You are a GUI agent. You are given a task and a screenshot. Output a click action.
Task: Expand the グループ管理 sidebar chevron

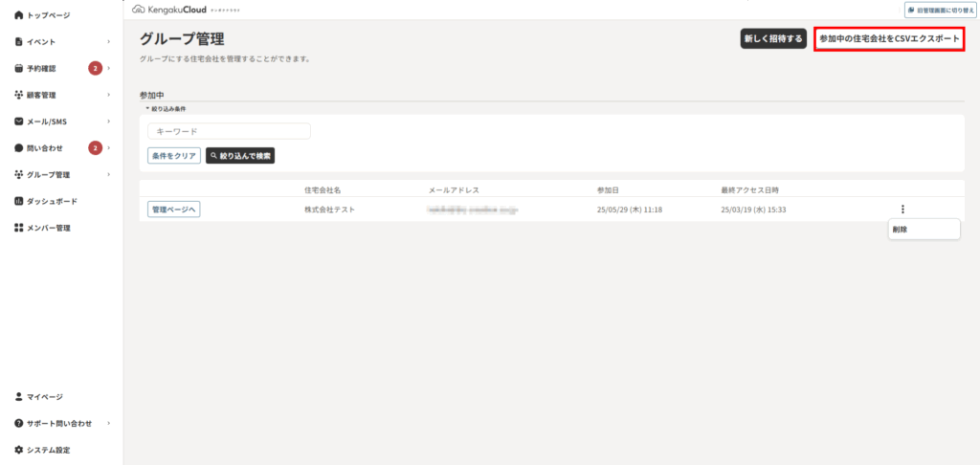pyautogui.click(x=109, y=175)
